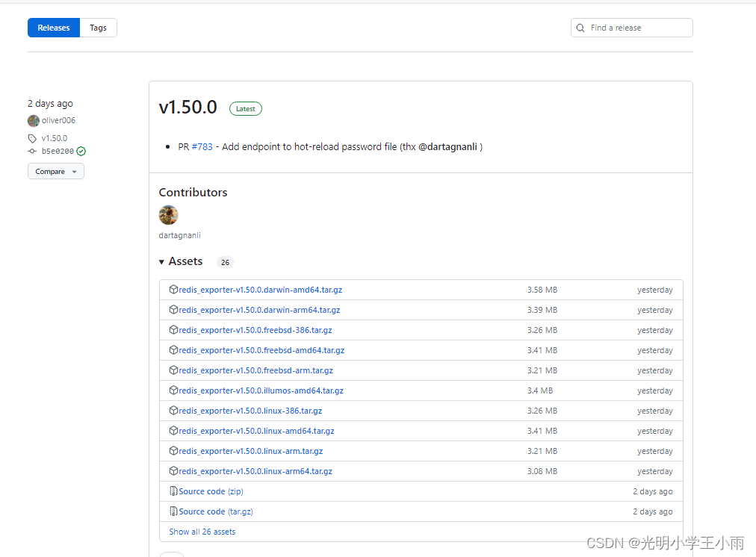Open pull request #783
The image size is (756, 557).
[202, 147]
